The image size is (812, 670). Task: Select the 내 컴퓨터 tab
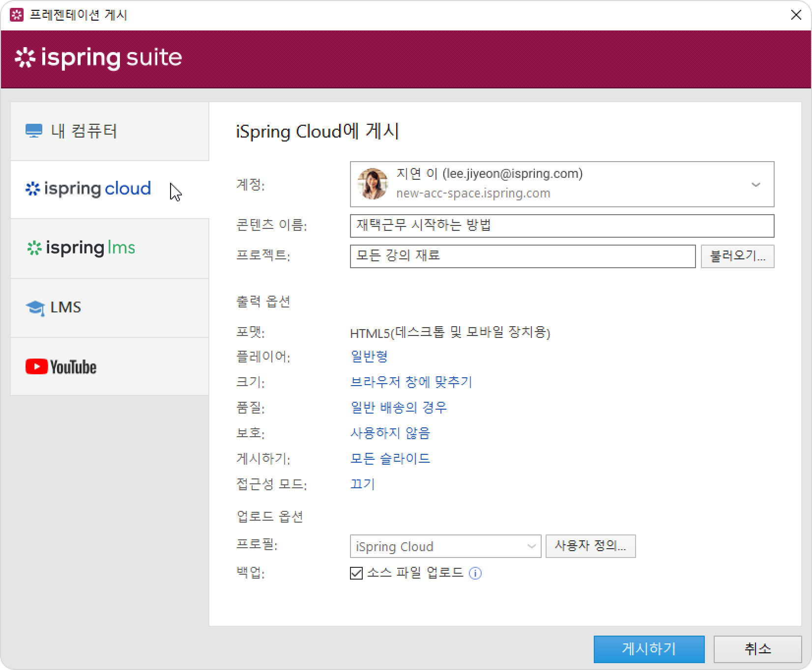(110, 131)
